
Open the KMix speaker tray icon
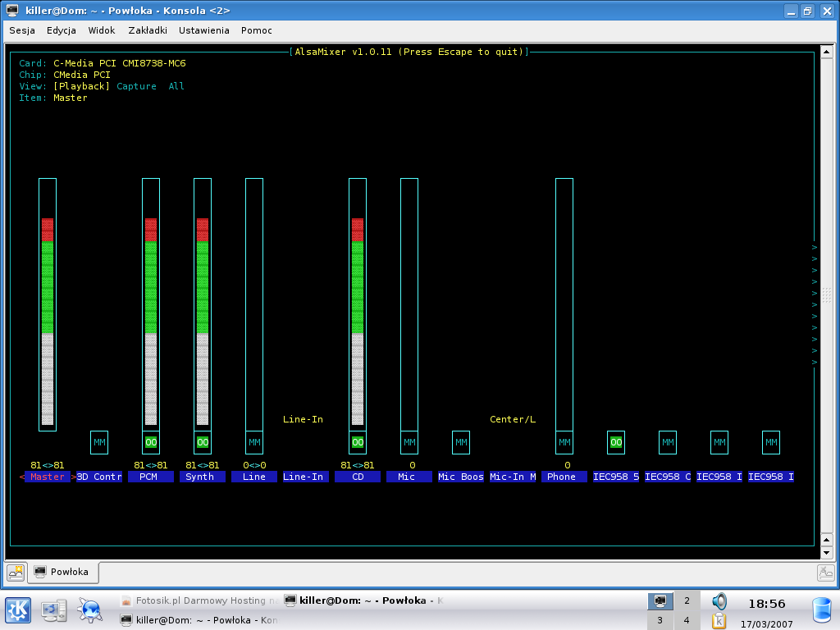point(719,601)
